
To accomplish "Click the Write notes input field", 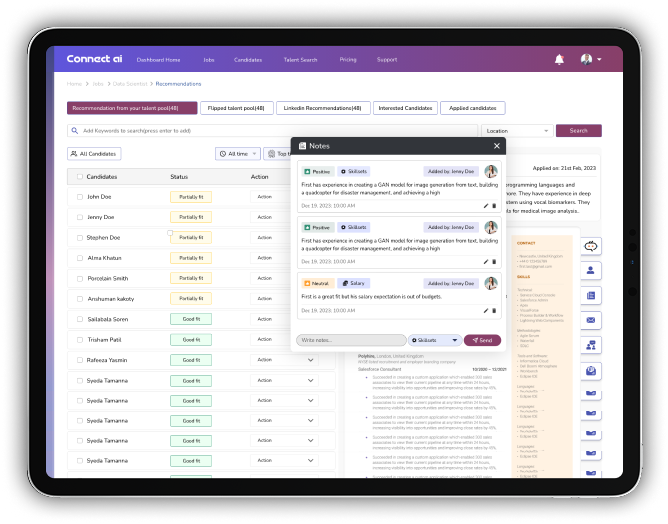I will 351,340.
